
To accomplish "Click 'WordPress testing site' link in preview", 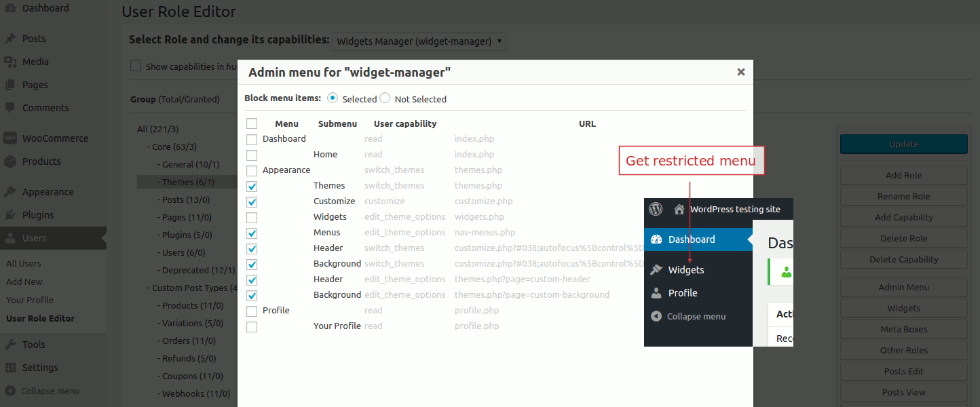I will tap(735, 209).
